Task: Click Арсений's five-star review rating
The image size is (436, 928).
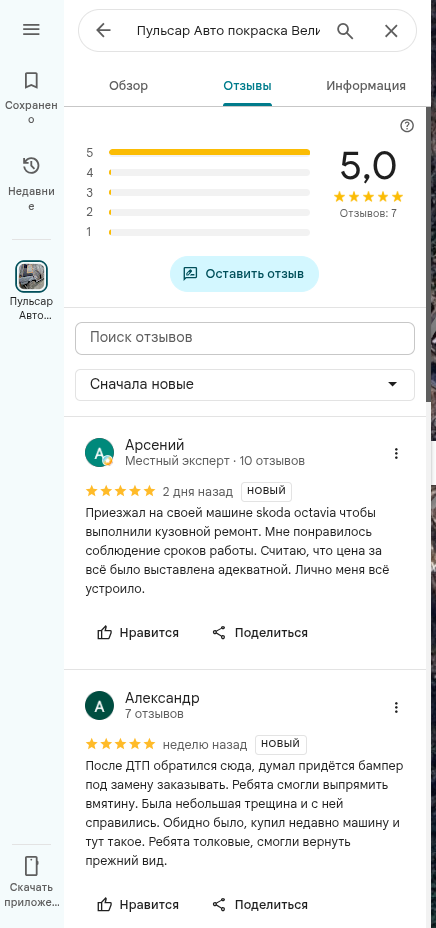Action: (x=121, y=491)
